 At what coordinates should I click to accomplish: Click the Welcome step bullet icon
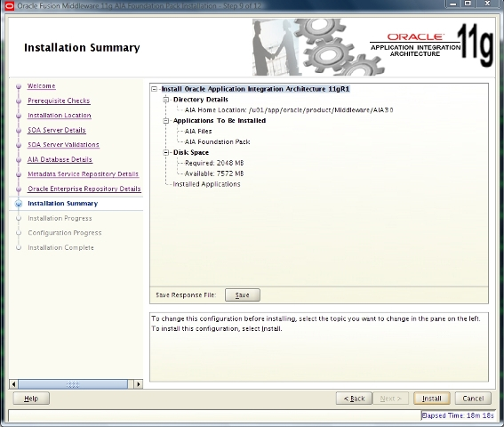(x=19, y=86)
